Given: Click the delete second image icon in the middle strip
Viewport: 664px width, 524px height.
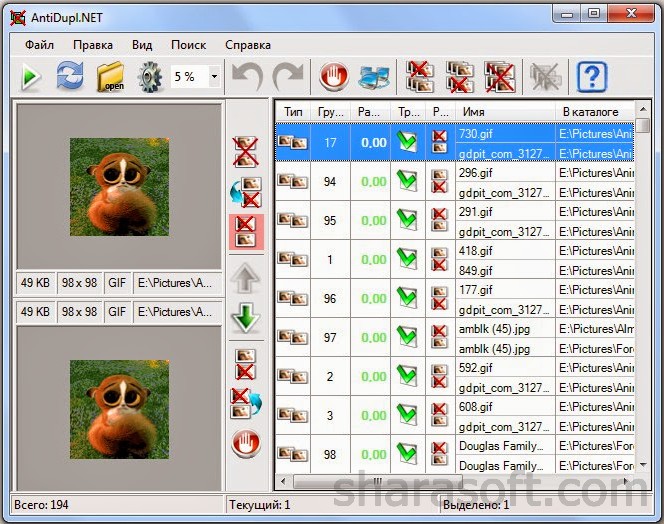Looking at the screenshot, I should 245,364.
